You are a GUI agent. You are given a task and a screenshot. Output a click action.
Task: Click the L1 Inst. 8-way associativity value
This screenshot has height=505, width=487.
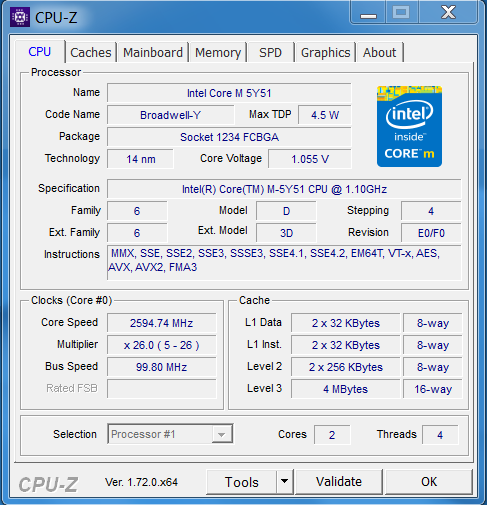click(x=433, y=345)
